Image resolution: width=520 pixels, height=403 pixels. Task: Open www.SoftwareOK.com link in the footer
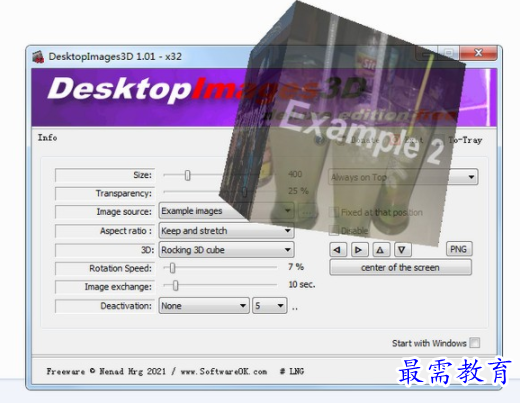pyautogui.click(x=224, y=371)
